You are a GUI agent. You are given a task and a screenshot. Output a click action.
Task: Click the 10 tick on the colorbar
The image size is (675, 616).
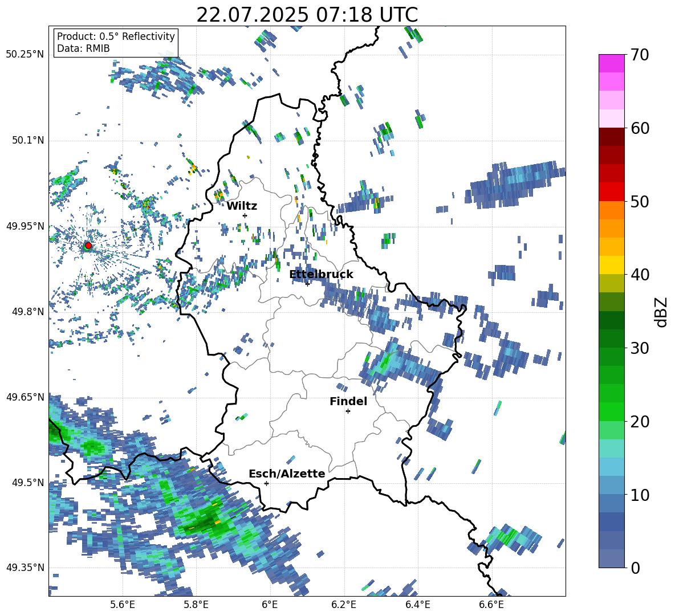pyautogui.click(x=640, y=495)
